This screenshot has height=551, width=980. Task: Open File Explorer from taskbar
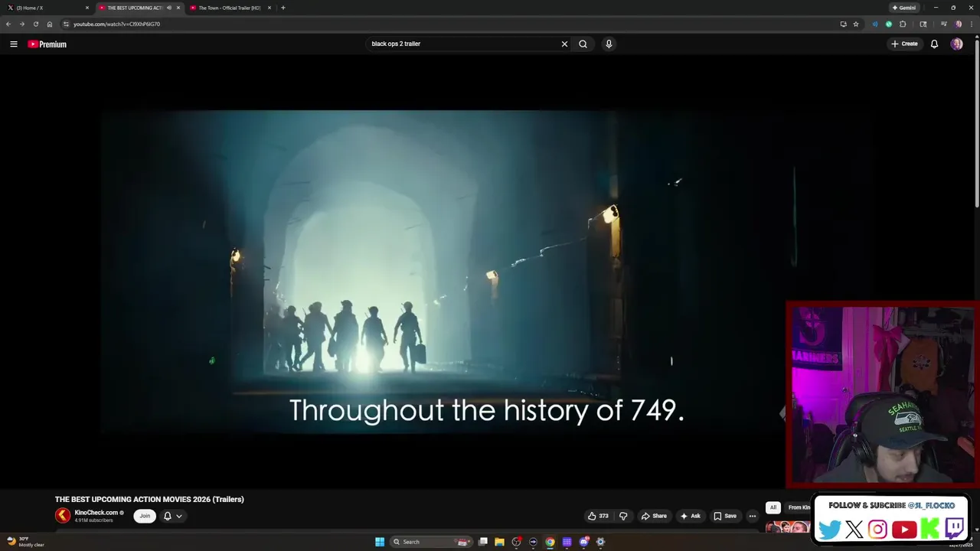499,542
